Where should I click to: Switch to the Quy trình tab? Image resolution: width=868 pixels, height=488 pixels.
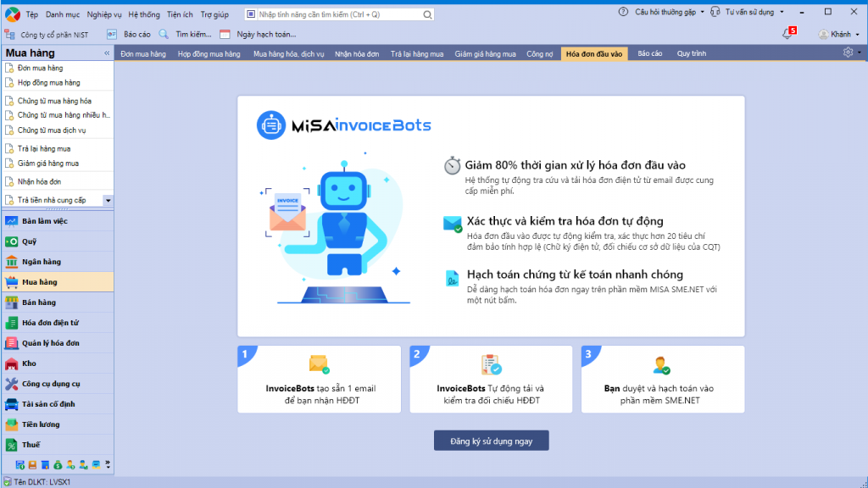pyautogui.click(x=692, y=53)
